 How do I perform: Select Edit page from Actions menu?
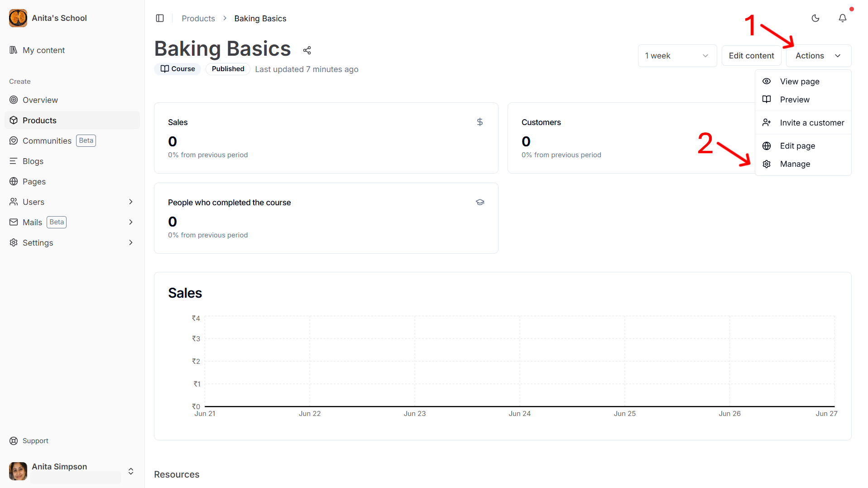[x=803, y=146]
